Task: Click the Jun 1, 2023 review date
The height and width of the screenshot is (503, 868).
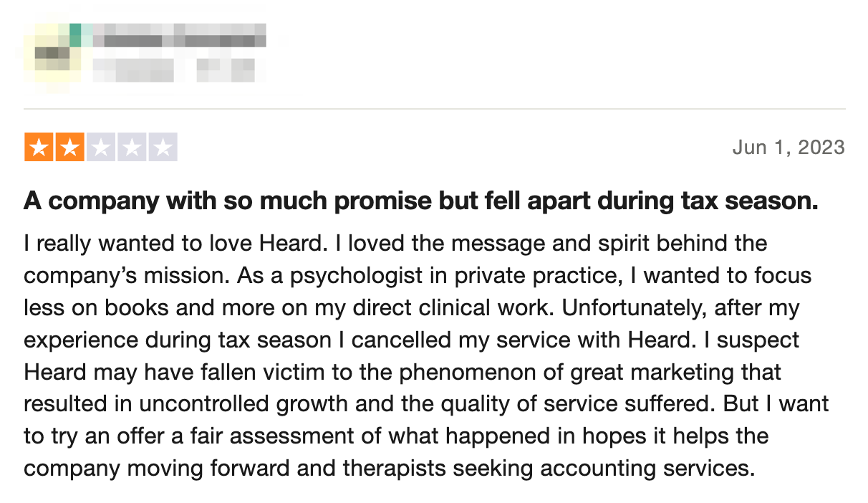Action: coord(789,148)
